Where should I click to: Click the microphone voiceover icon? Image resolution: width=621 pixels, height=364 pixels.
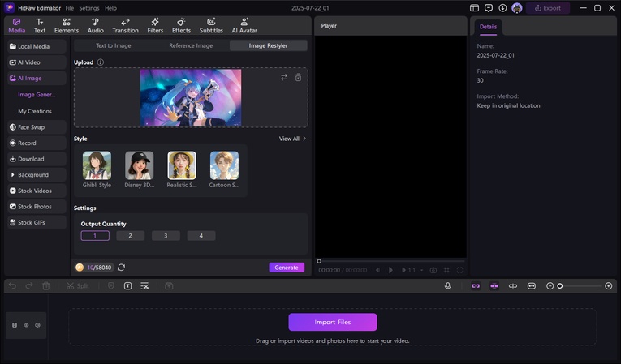(x=448, y=286)
